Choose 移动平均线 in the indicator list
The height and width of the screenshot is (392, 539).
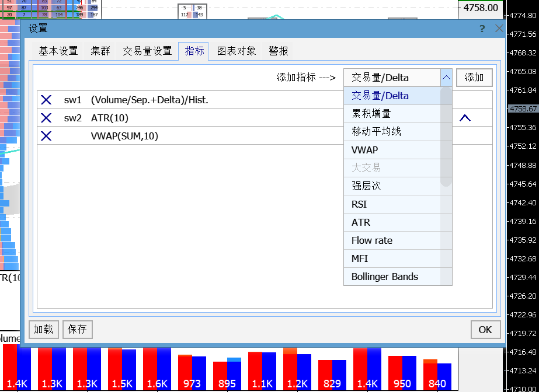tap(376, 132)
